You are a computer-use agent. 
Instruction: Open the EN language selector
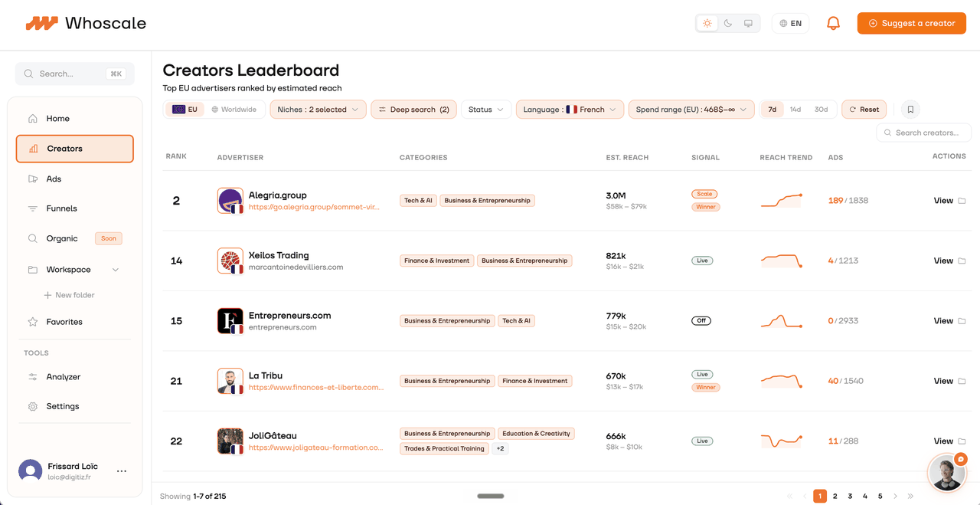coord(790,24)
